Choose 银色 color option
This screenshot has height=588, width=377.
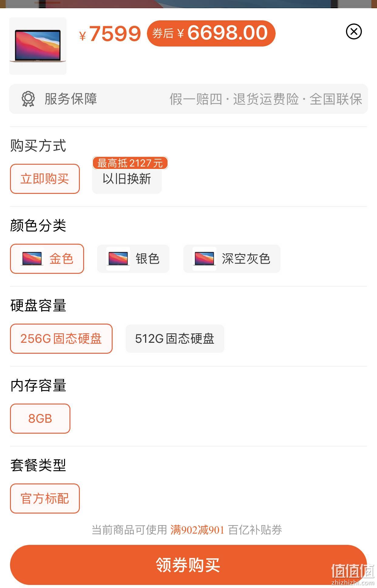coord(133,259)
